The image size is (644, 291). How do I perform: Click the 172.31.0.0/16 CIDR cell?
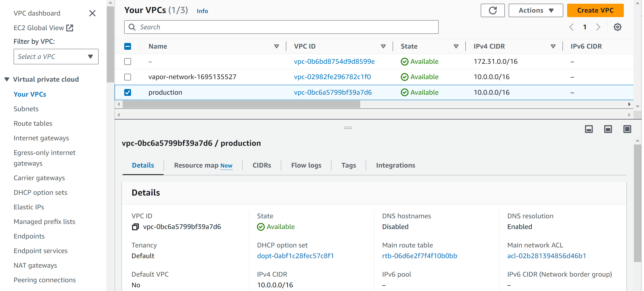pos(496,62)
